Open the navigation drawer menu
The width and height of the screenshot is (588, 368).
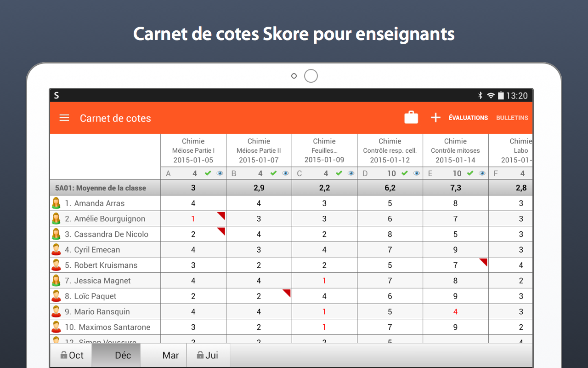click(x=64, y=118)
